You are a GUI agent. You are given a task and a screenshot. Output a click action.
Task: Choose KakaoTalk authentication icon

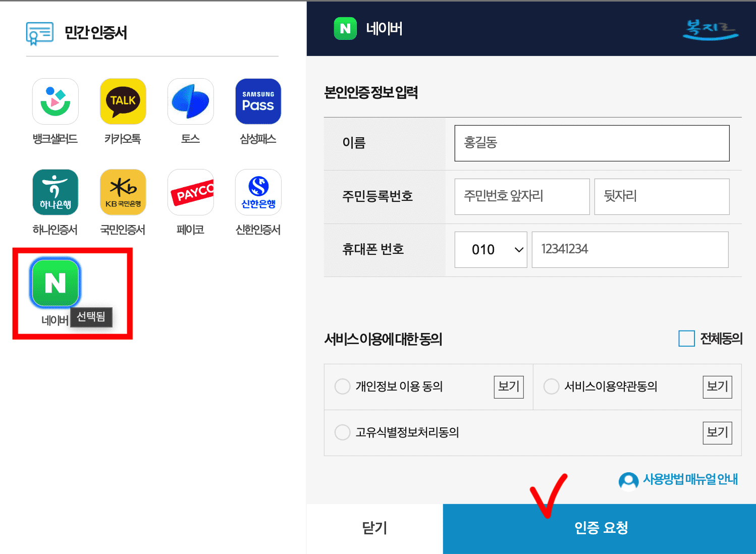[123, 101]
